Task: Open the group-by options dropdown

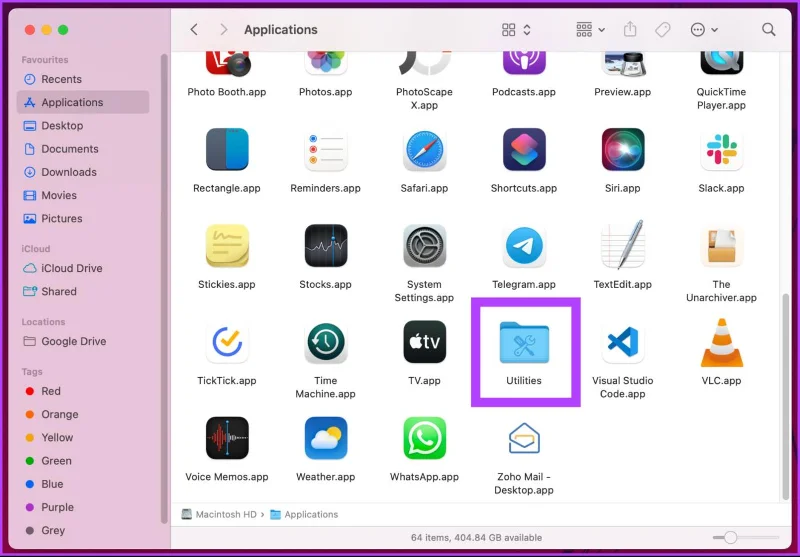Action: pos(590,30)
